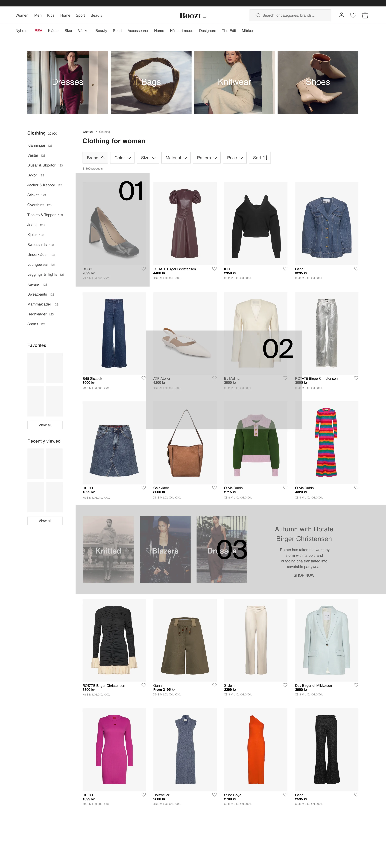Screen dimensions: 386x868
Task: Click the search magnifier icon
Action: [x=258, y=15]
